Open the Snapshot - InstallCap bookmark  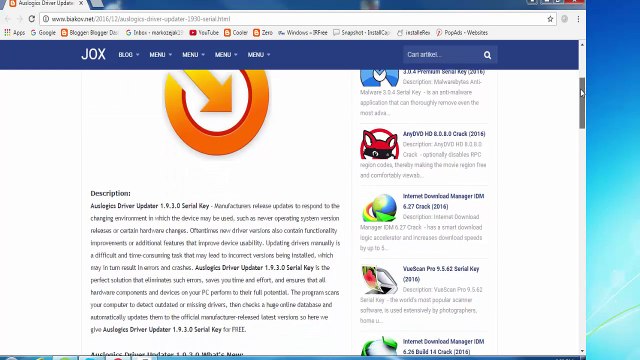tap(362, 33)
